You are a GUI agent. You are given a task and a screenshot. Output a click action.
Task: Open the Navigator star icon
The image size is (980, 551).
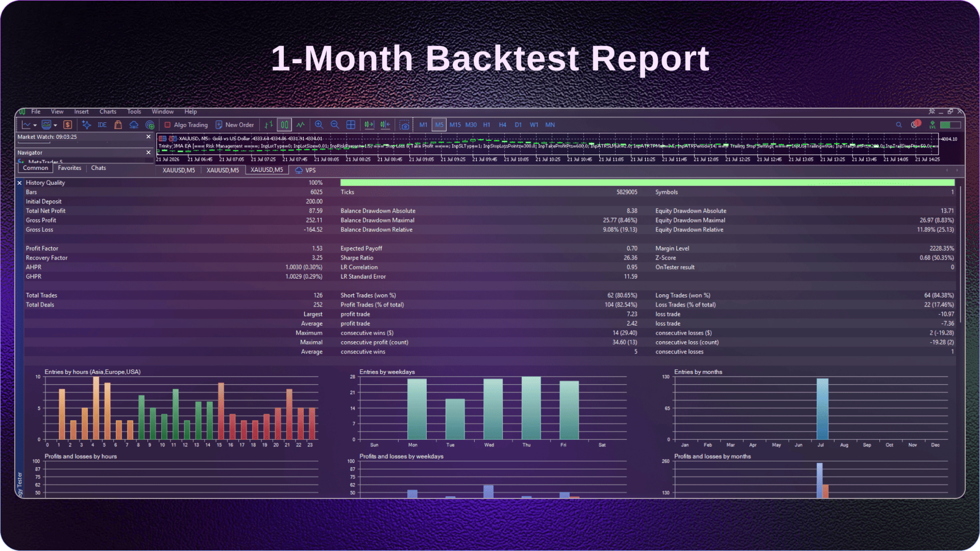(x=86, y=124)
